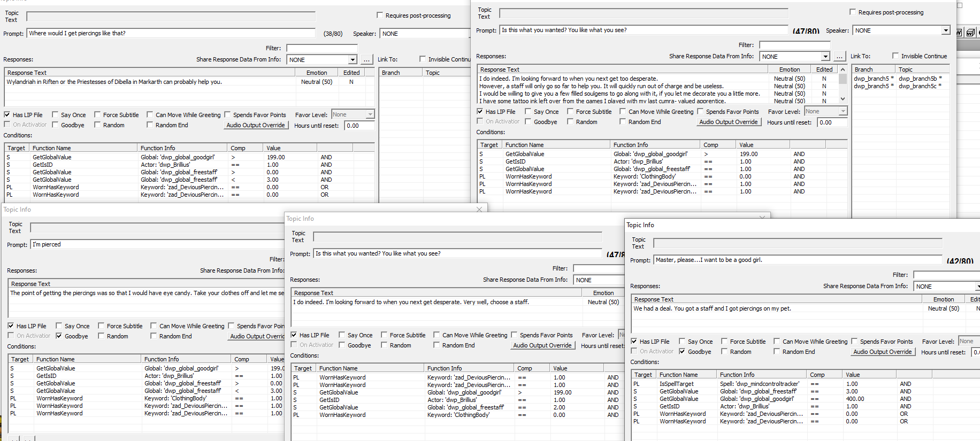
Task: Toggle Spends Favor Points in 'choose a staff' window
Action: point(514,335)
